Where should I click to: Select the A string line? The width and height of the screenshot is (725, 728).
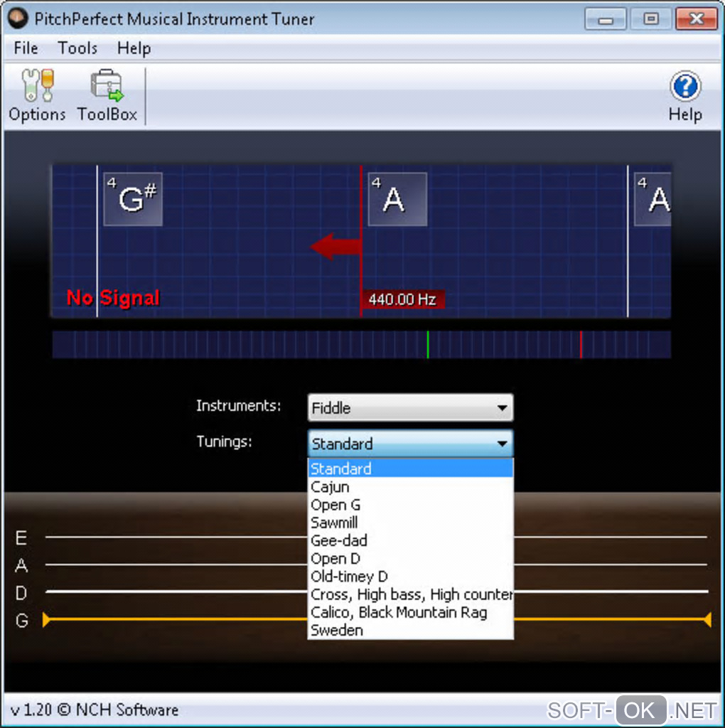point(176,564)
